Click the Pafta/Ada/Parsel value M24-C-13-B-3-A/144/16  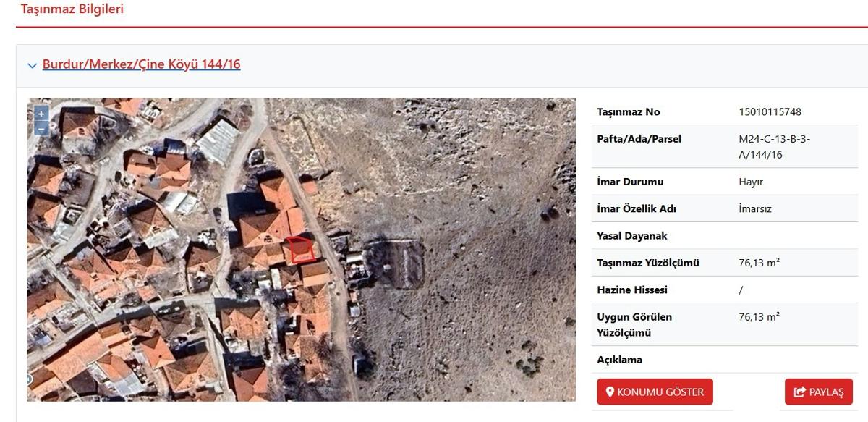click(x=774, y=147)
